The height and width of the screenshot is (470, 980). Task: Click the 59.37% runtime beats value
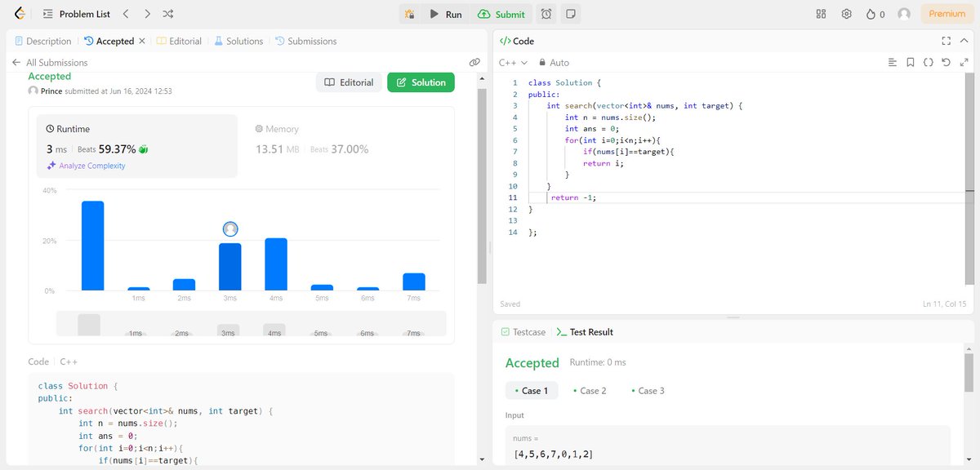point(118,149)
